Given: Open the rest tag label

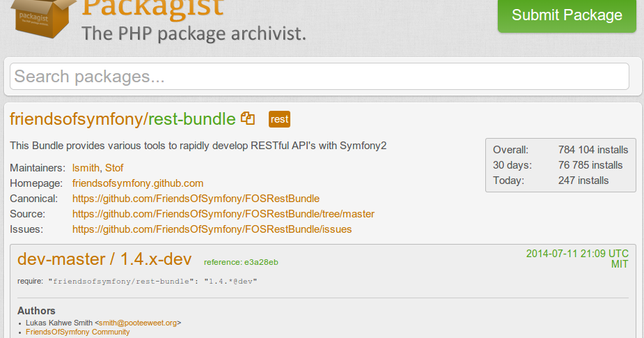Looking at the screenshot, I should coord(279,119).
